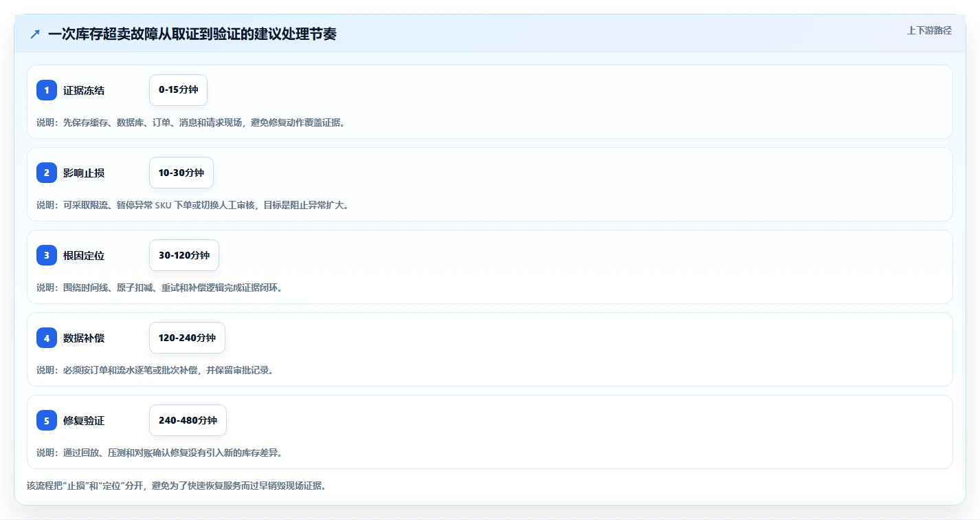The image size is (980, 520).
Task: Click description about 通过回放、压测和对账
Action: tap(159, 453)
